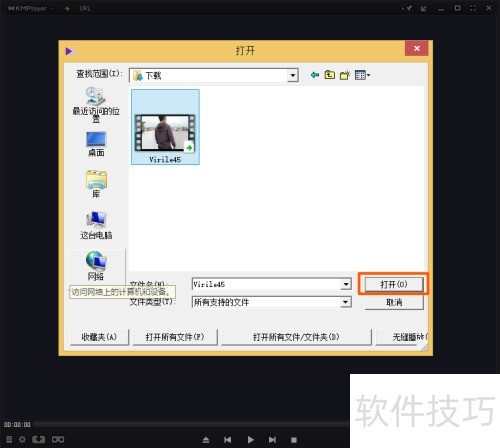Open the 库 libraries location

coord(96,184)
